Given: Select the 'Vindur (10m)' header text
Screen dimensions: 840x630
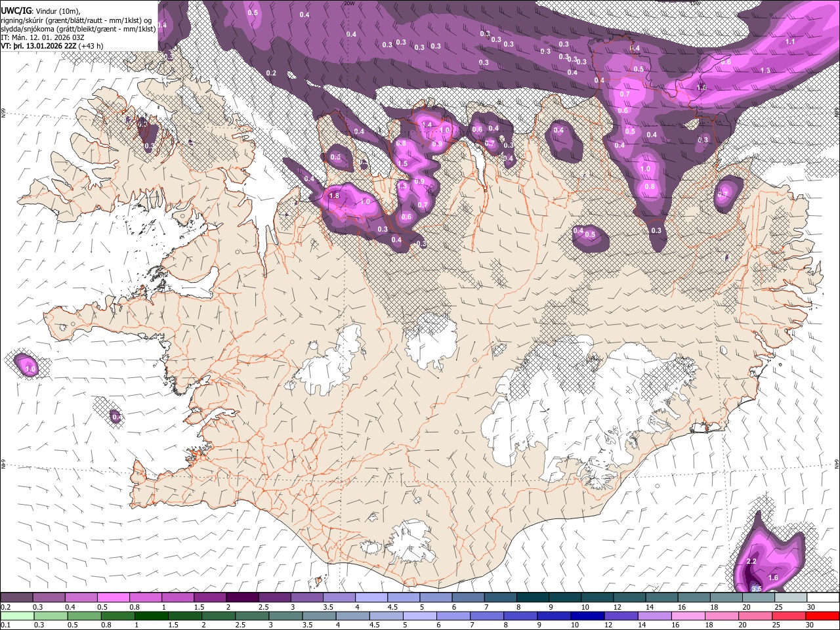Looking at the screenshot, I should point(56,10).
